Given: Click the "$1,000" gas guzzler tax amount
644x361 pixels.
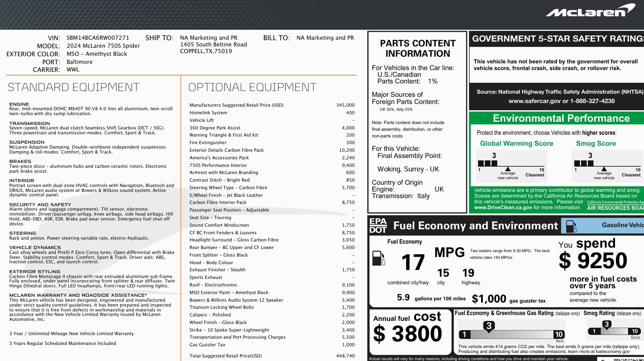Looking at the screenshot, I should (x=489, y=299).
